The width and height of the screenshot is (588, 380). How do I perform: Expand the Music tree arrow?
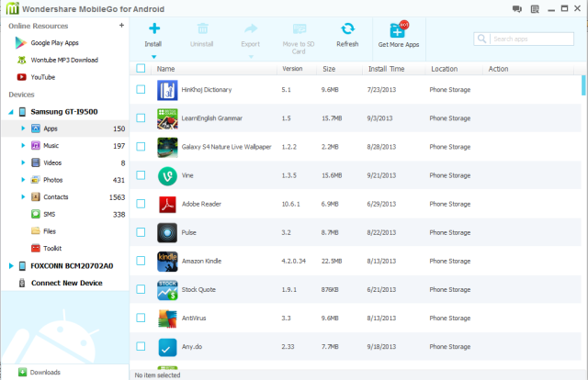tap(23, 145)
